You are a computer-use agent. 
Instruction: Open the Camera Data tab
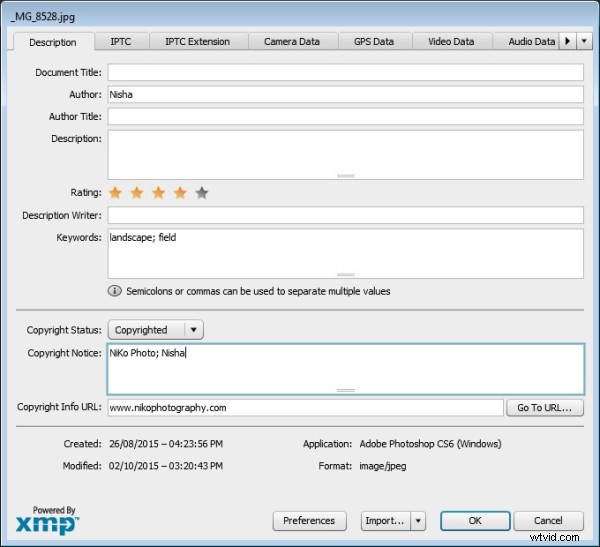tap(291, 42)
